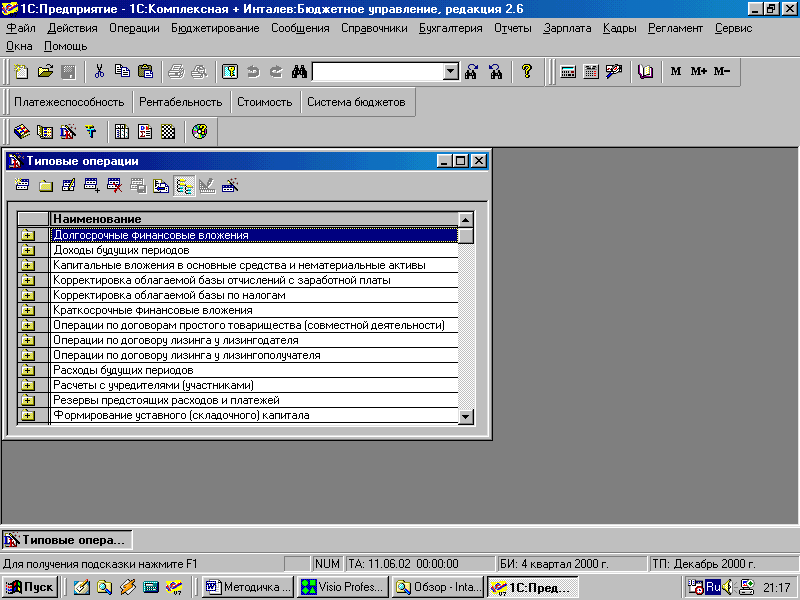800x600 pixels.
Task: Switch to Методичка Word document in taskbar
Action: click(x=248, y=587)
